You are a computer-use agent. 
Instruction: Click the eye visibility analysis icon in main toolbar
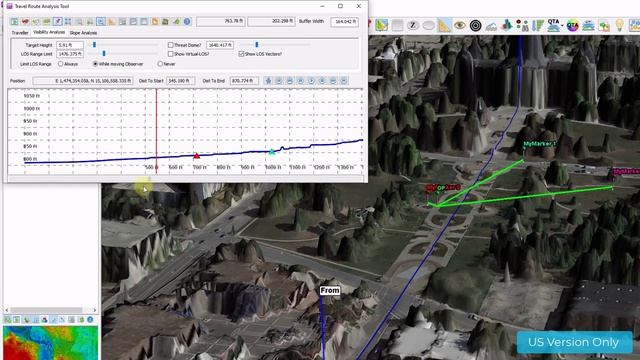click(x=460, y=26)
